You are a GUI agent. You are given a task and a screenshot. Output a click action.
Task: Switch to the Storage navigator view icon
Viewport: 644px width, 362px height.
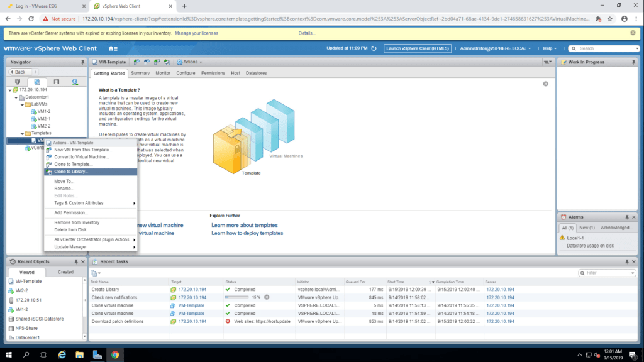(x=56, y=82)
